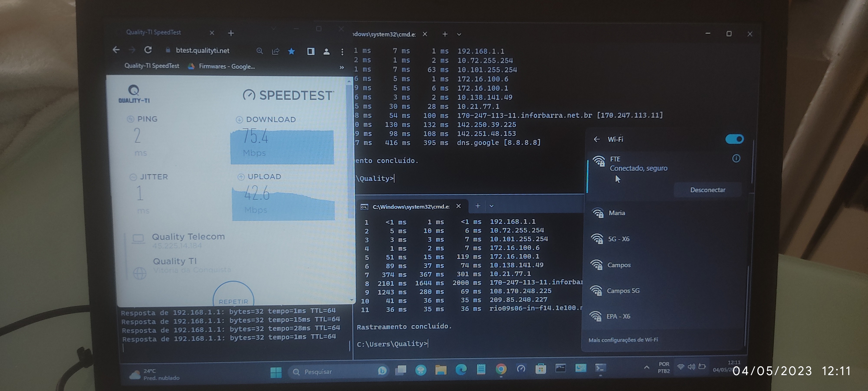Select the lower cmd.exe terminal tab

click(x=410, y=206)
